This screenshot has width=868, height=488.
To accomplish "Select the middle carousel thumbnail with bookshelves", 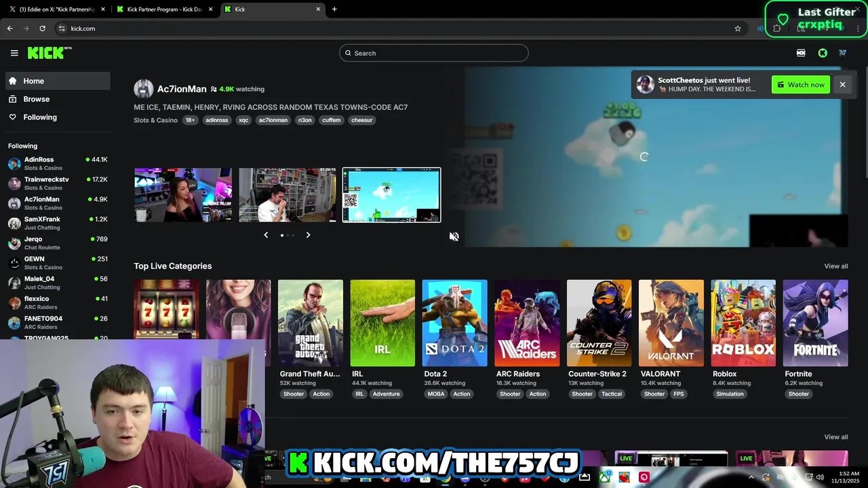I will click(x=288, y=195).
